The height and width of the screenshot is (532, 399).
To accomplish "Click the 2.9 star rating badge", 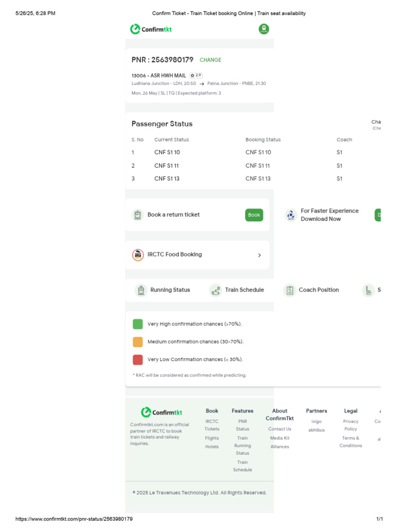I will pos(196,75).
